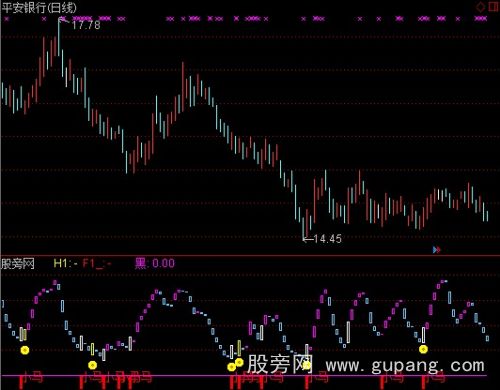Screen dimensions: 500x390
Task: Click the candlestick at the 14.45 low
Action: point(303,228)
